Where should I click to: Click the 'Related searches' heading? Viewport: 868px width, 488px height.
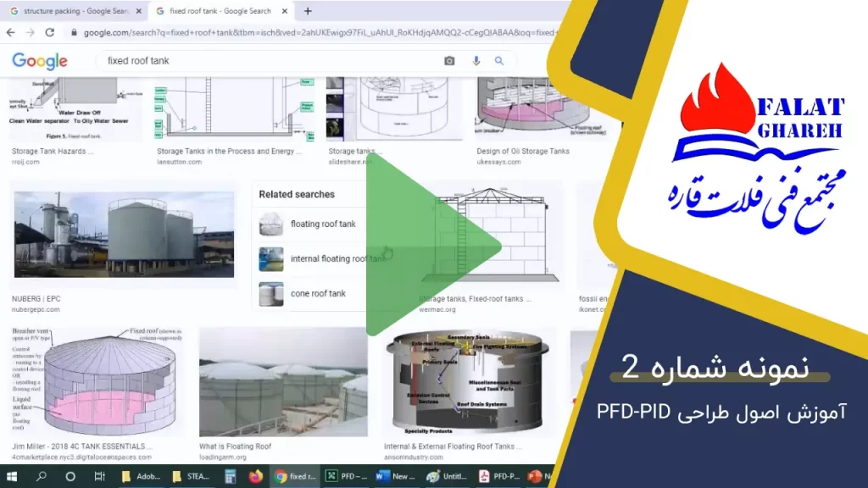(x=297, y=195)
